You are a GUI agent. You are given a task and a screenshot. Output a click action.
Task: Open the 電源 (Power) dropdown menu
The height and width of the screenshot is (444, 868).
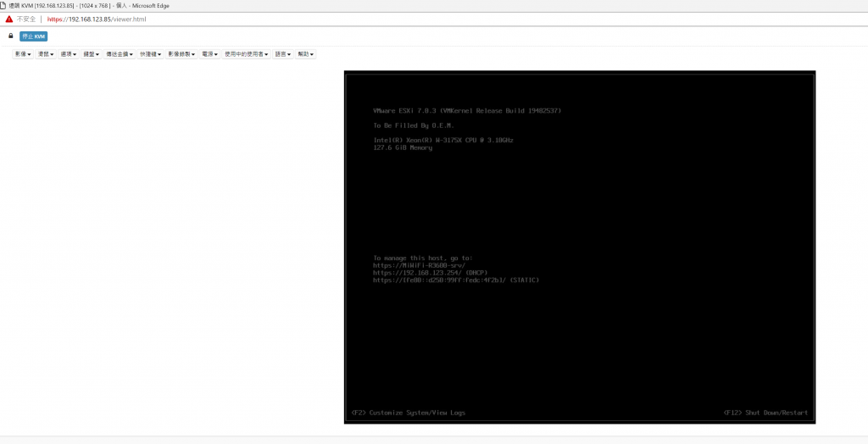210,54
